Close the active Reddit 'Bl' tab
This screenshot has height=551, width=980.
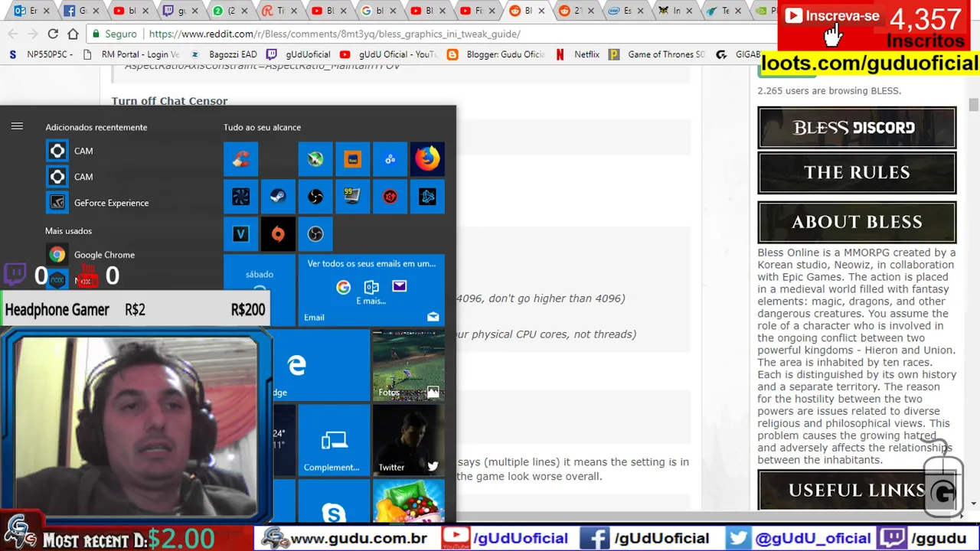click(x=542, y=11)
